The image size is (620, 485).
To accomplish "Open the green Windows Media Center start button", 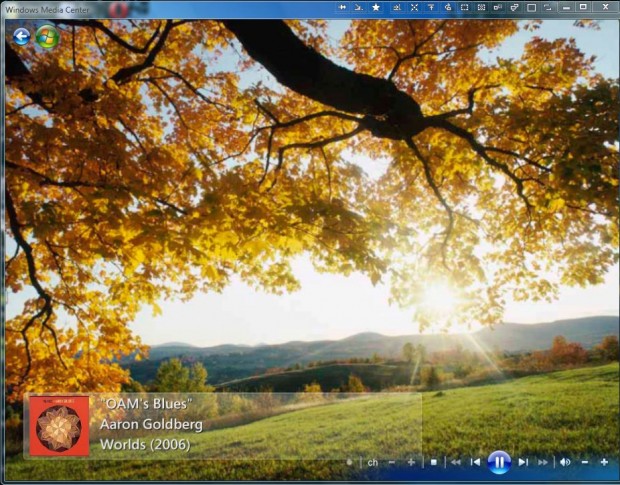I will (x=47, y=37).
